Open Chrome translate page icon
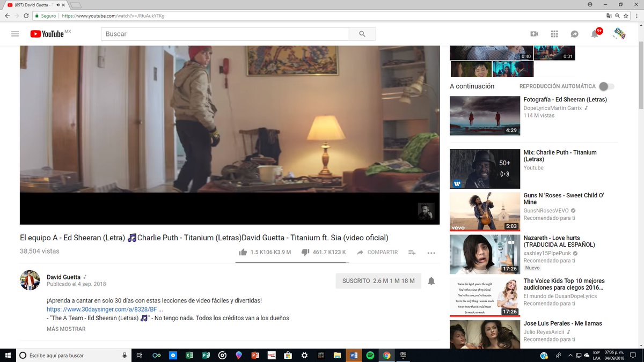Viewport: 644px width, 362px height. click(609, 16)
